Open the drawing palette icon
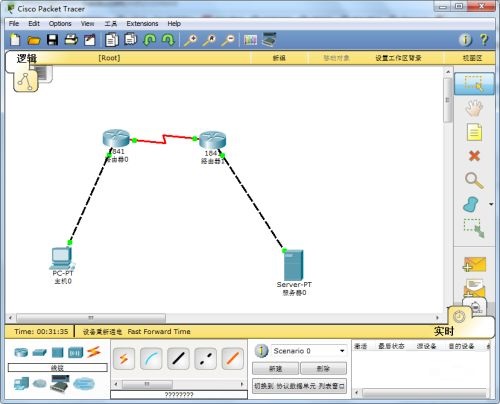Screen dimensions: 500x404 pos(250,40)
